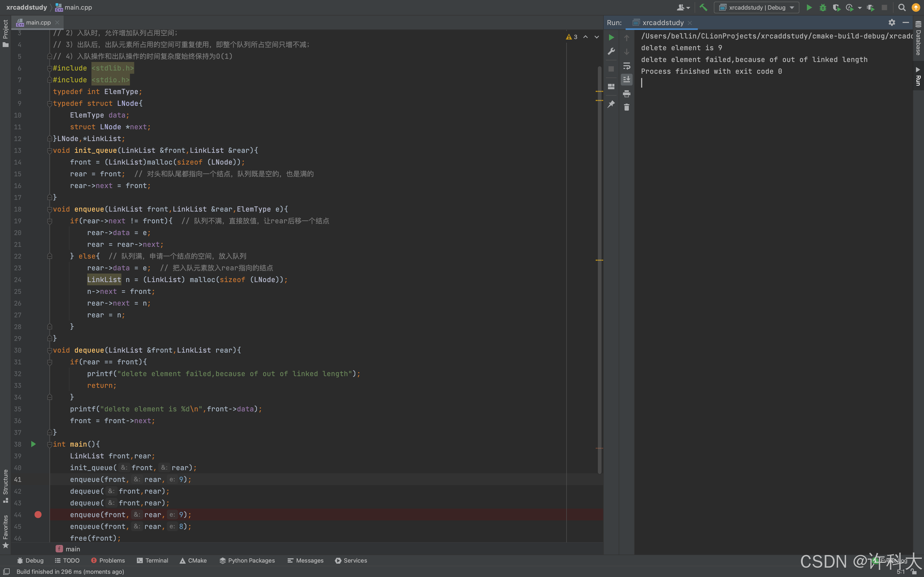Open xrcaddstudy | Debug configuration dropdown
This screenshot has width=924, height=577.
coord(756,7)
